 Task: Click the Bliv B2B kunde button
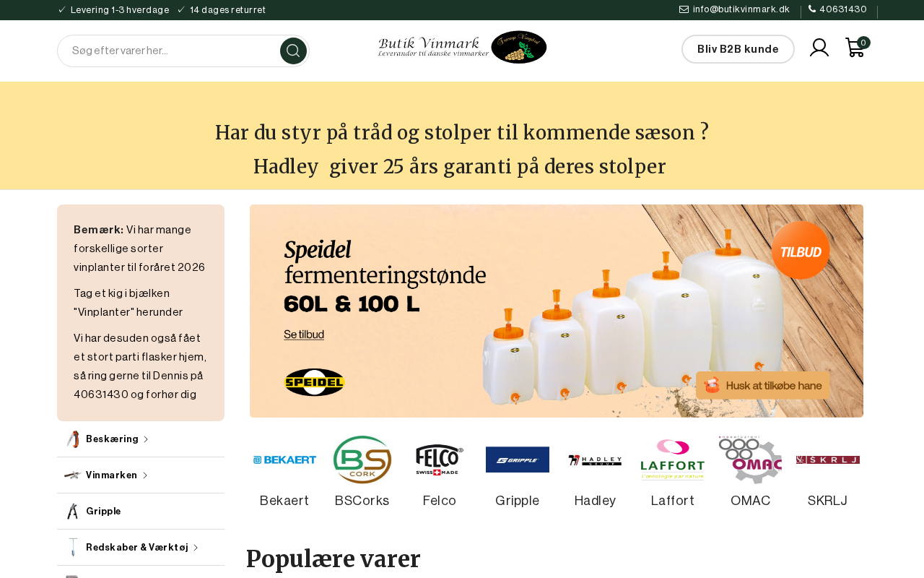tap(738, 49)
